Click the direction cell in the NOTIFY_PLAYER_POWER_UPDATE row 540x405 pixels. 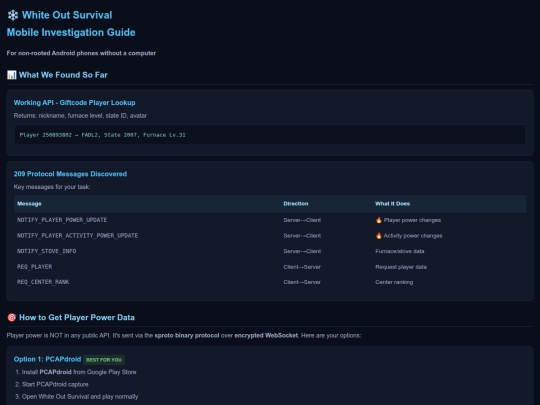click(x=302, y=220)
